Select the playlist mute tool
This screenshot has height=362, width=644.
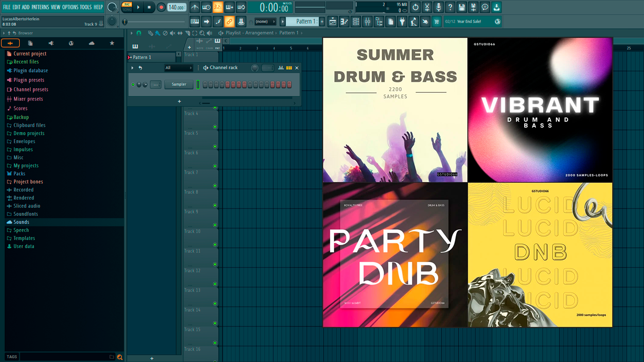pos(173,33)
